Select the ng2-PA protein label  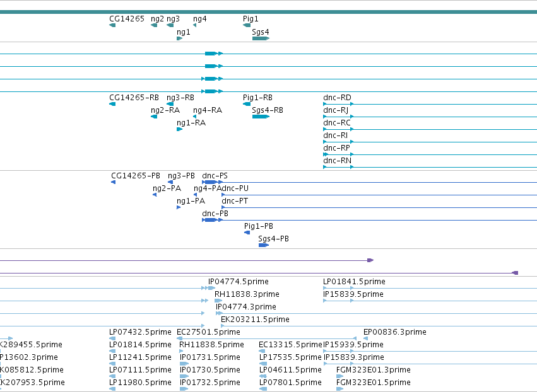coord(167,188)
